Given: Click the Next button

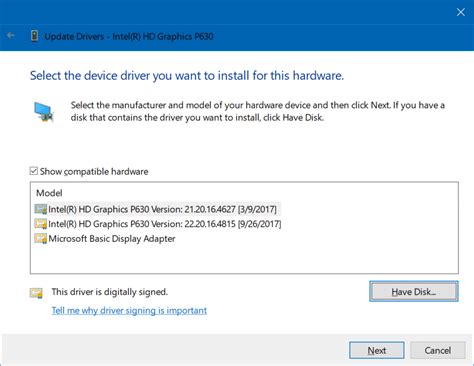Looking at the screenshot, I should point(377,350).
